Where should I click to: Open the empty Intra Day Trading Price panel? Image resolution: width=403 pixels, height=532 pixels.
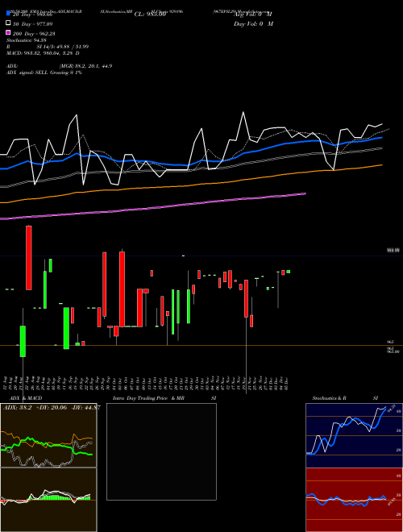click(x=161, y=451)
